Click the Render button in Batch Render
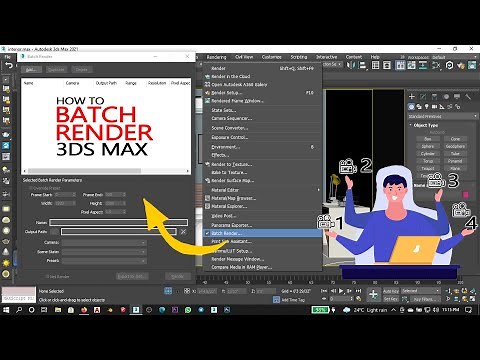The height and width of the screenshot is (360, 480). (x=178, y=276)
